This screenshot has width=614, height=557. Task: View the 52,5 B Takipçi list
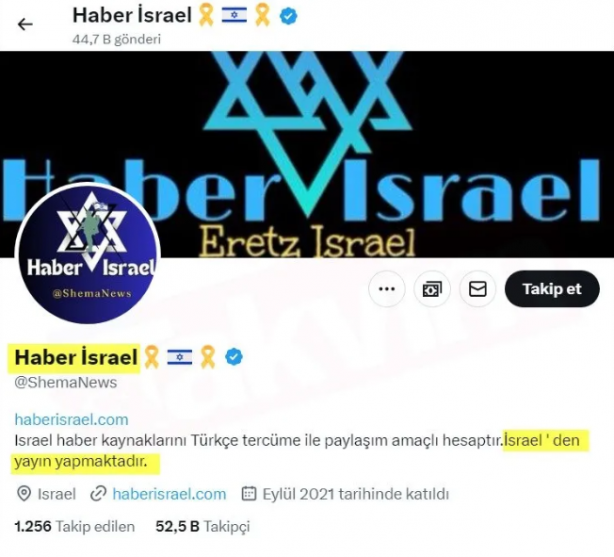202,526
